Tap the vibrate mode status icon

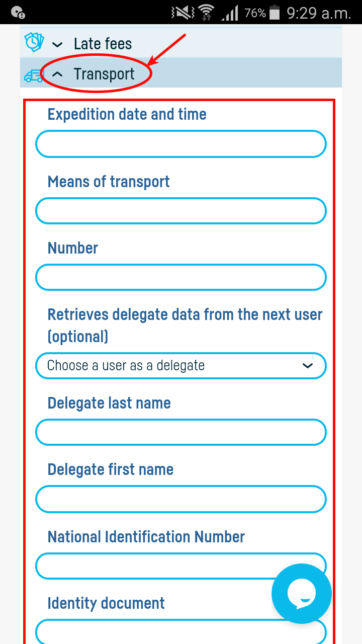tap(183, 13)
